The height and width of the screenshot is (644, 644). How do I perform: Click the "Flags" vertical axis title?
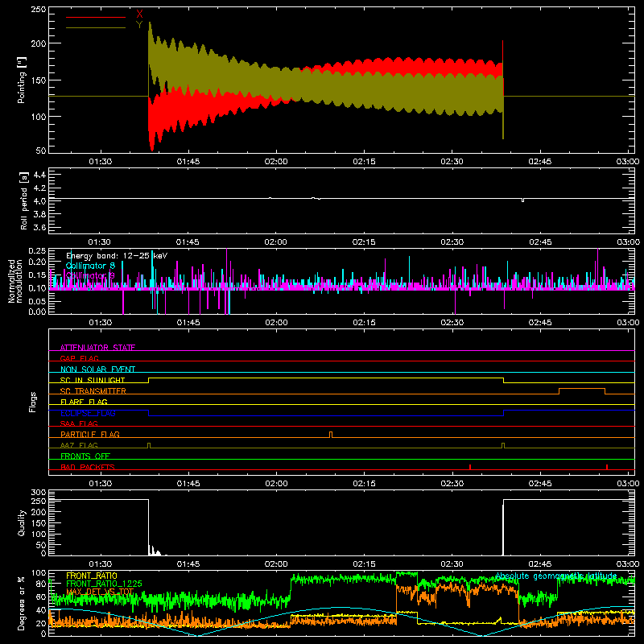pyautogui.click(x=32, y=402)
